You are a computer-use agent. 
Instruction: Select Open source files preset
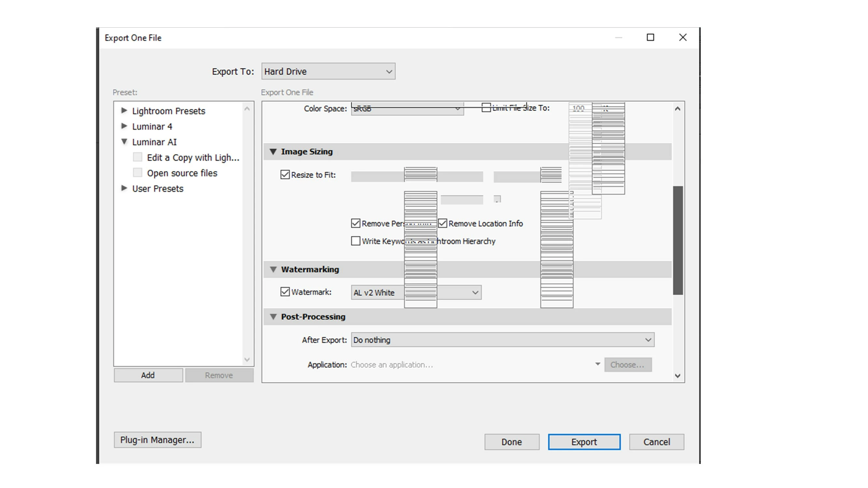[x=182, y=173]
